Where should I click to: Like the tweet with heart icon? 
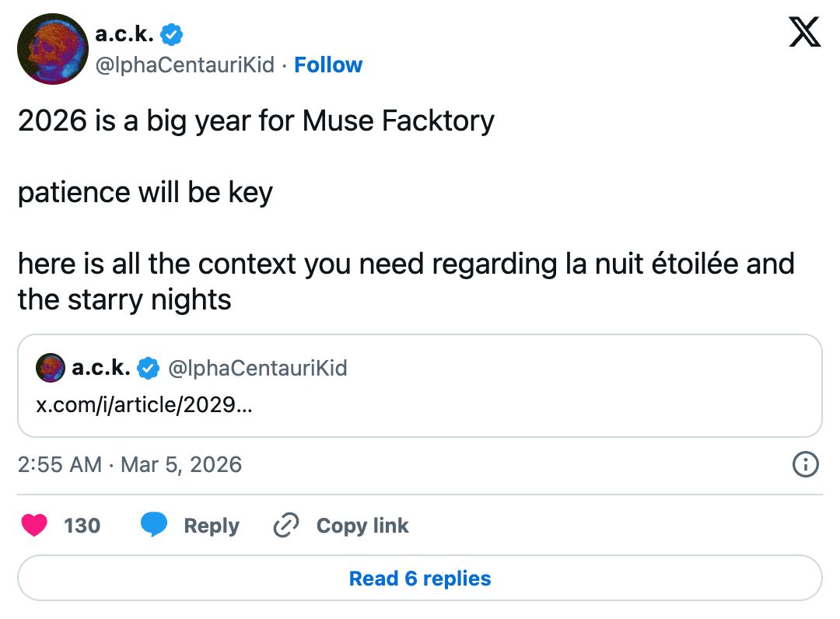coord(34,526)
